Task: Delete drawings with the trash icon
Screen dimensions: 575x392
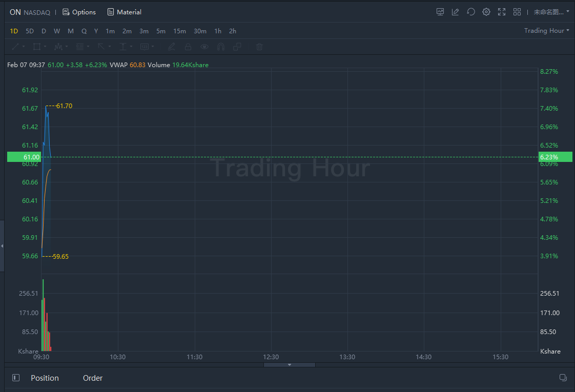Action: [x=259, y=47]
